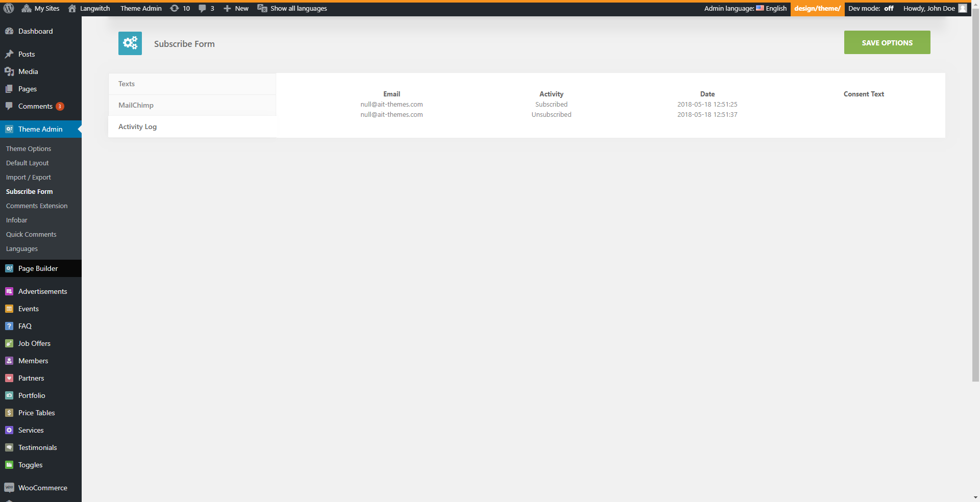The width and height of the screenshot is (980, 502).
Task: Click the Events orange calendar icon
Action: (x=9, y=309)
